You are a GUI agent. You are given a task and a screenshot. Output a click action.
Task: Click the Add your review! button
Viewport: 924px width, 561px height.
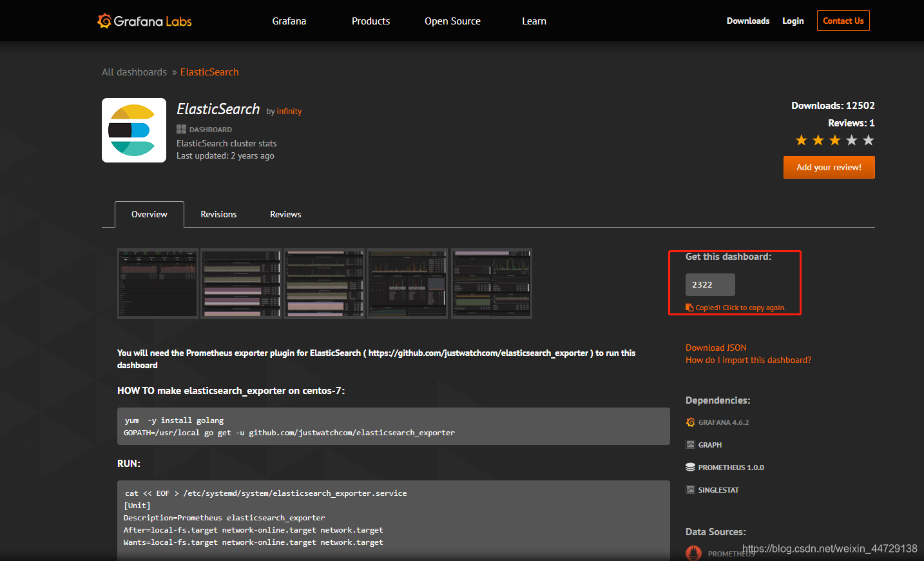(829, 167)
